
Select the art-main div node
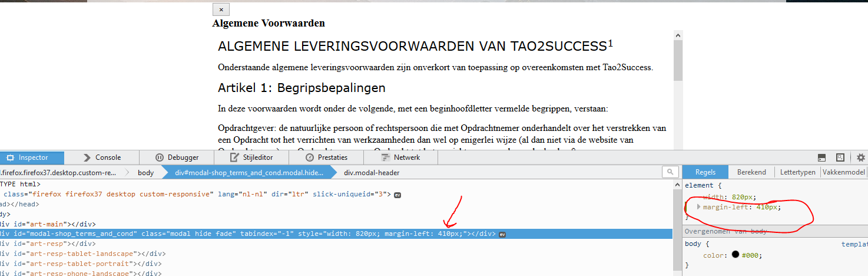click(48, 224)
